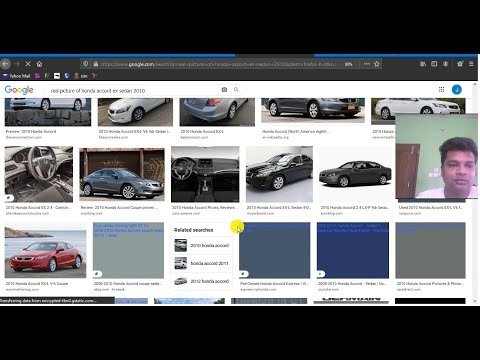Bookmark this page with the star icon
Image resolution: width=480 pixels, height=360 pixels.
tap(377, 64)
